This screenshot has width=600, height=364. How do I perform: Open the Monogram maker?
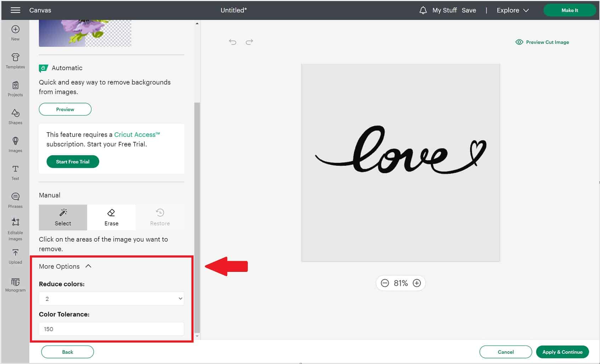[x=15, y=284]
